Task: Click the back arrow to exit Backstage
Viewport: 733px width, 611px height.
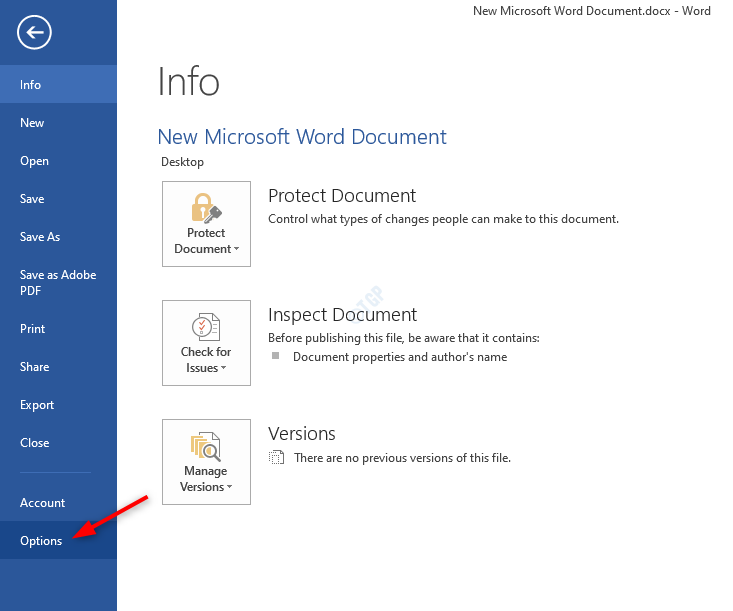Action: pos(34,32)
